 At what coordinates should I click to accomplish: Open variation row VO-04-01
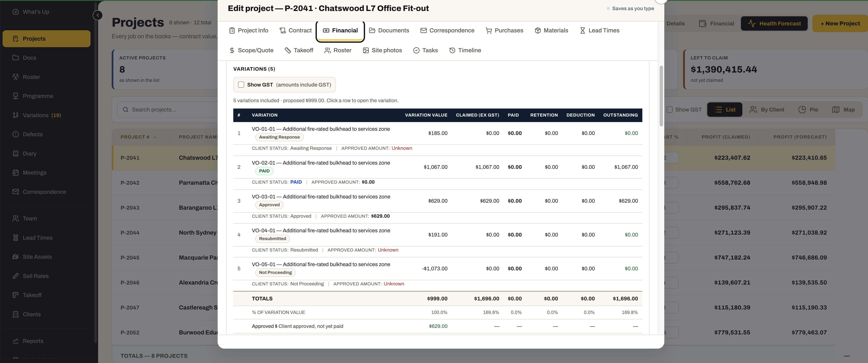(437, 235)
